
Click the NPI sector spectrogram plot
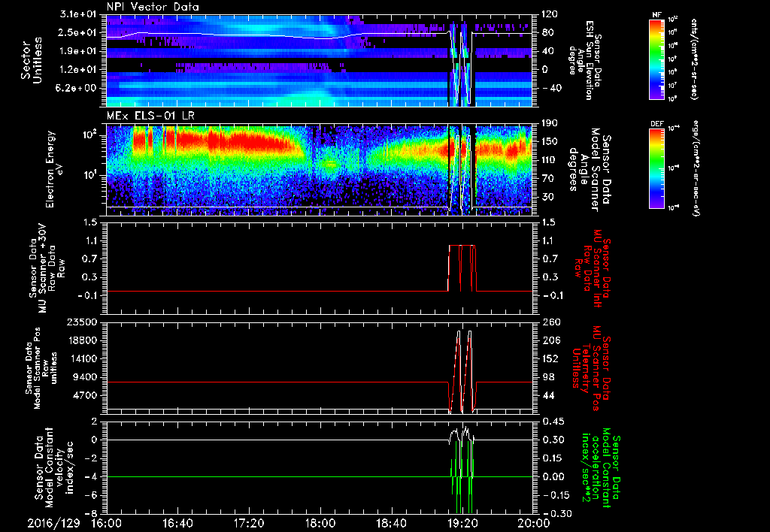[x=319, y=60]
